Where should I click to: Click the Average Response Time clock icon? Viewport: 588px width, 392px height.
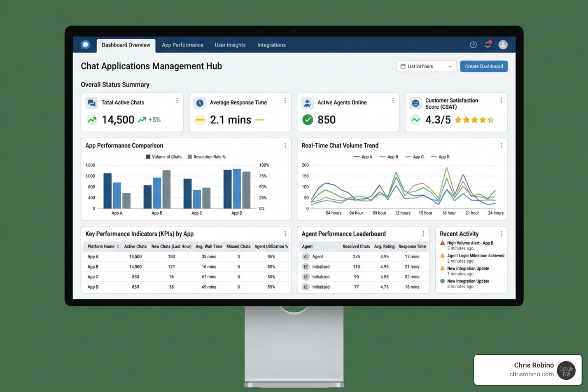(200, 103)
